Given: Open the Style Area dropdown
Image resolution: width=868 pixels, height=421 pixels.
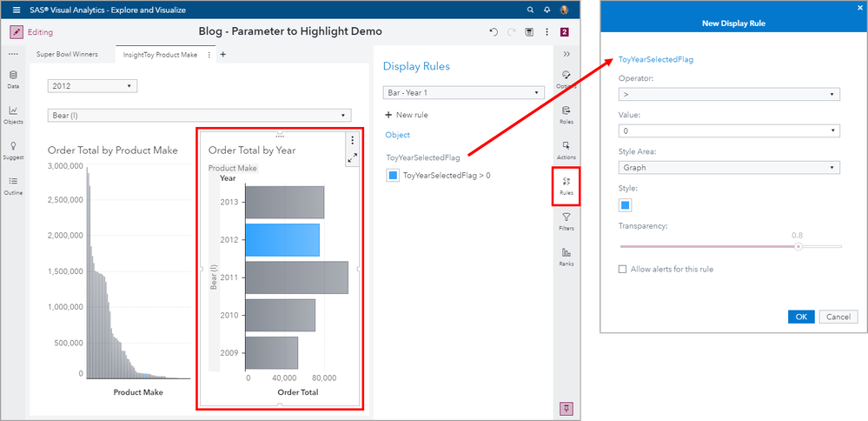Looking at the screenshot, I should (730, 167).
